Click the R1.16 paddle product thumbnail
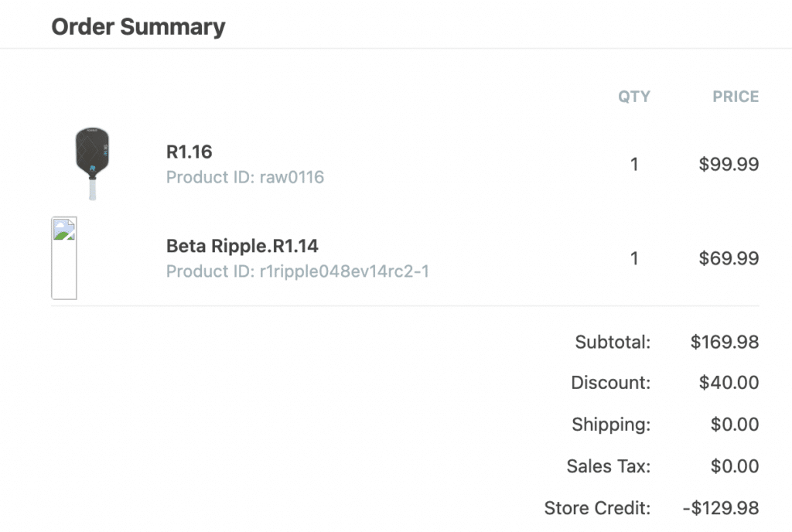The width and height of the screenshot is (792, 532). 92,164
